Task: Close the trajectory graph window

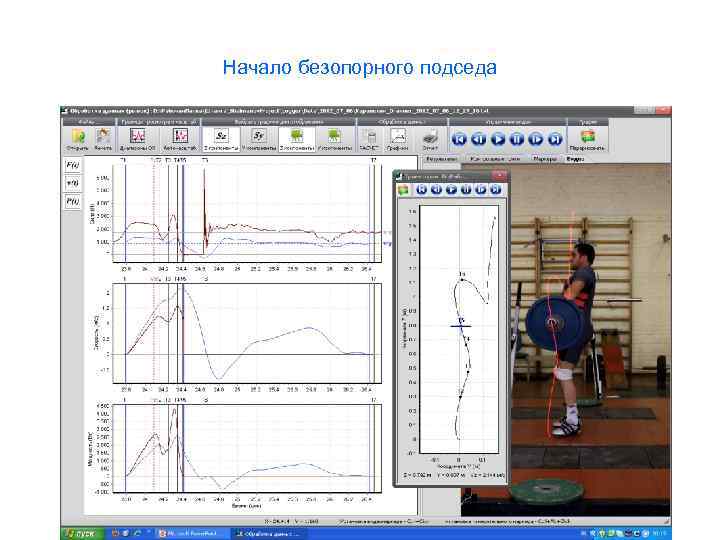Action: coord(499,175)
